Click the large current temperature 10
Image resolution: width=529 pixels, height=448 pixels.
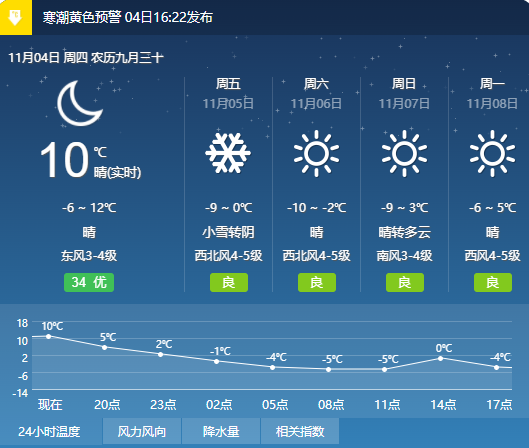point(64,159)
